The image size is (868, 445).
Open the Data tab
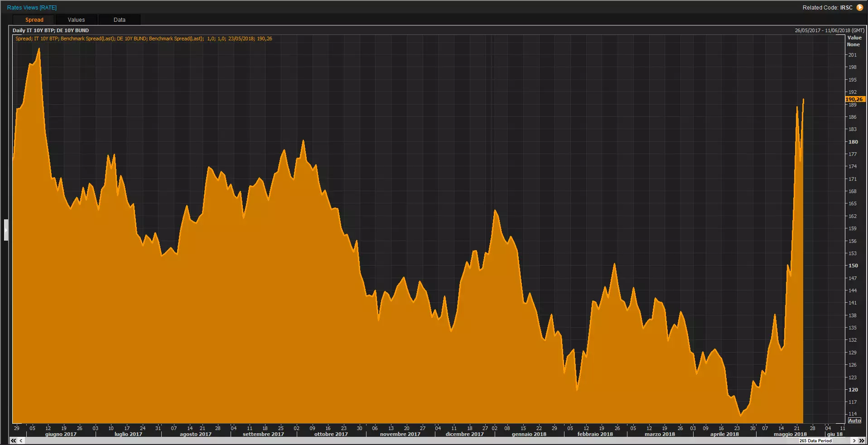pyautogui.click(x=120, y=20)
